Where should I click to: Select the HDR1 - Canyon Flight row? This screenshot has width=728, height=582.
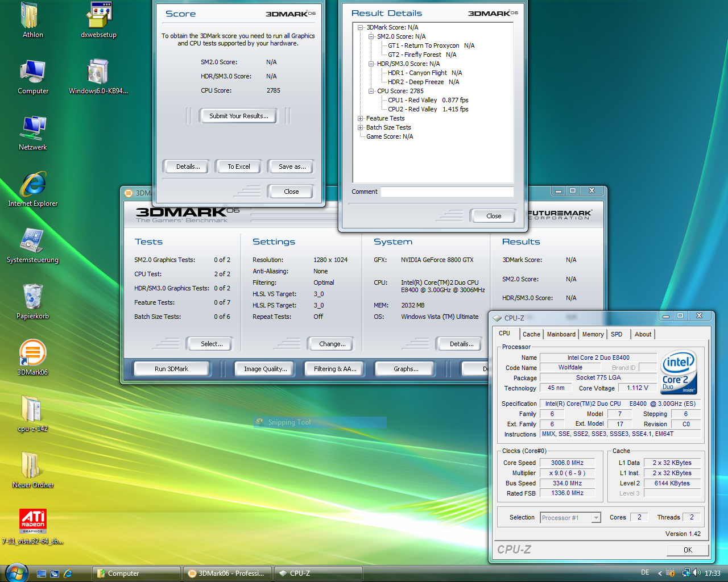[x=425, y=73]
